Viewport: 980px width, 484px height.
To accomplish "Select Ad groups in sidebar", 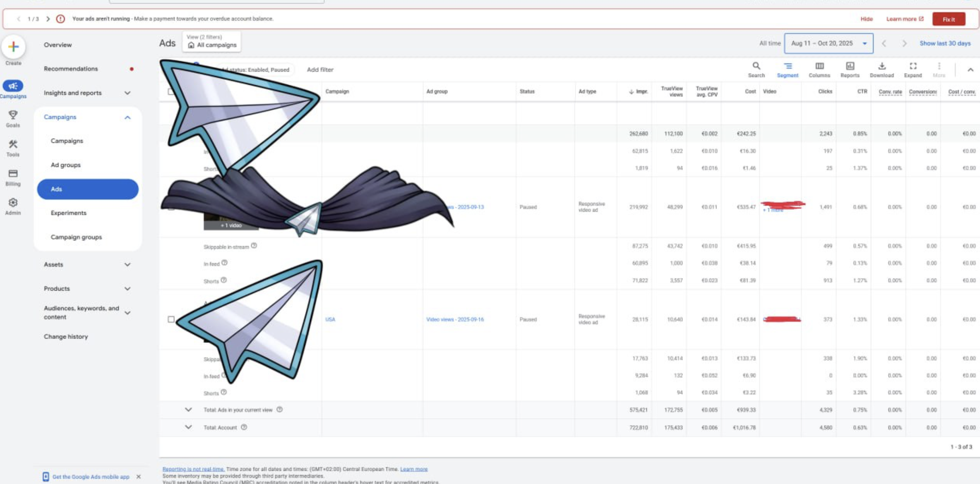I will click(66, 165).
